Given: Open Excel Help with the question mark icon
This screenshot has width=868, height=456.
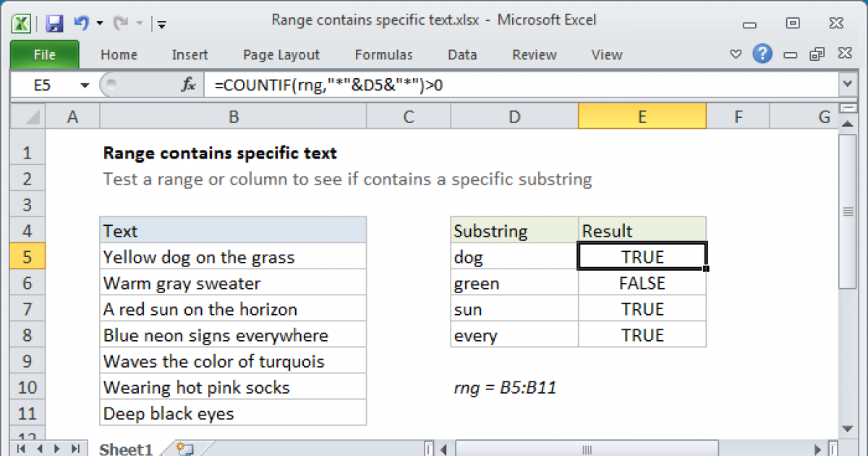Looking at the screenshot, I should [x=761, y=54].
